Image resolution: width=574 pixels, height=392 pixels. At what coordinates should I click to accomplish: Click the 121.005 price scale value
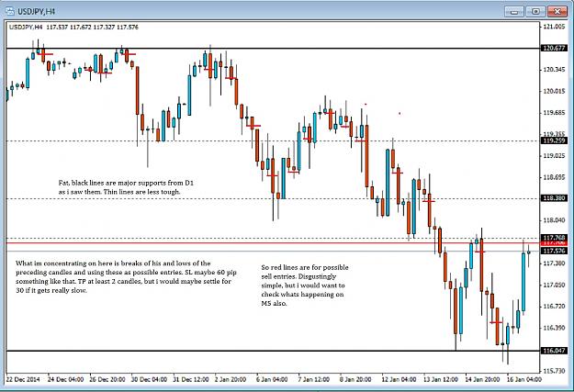pos(554,27)
